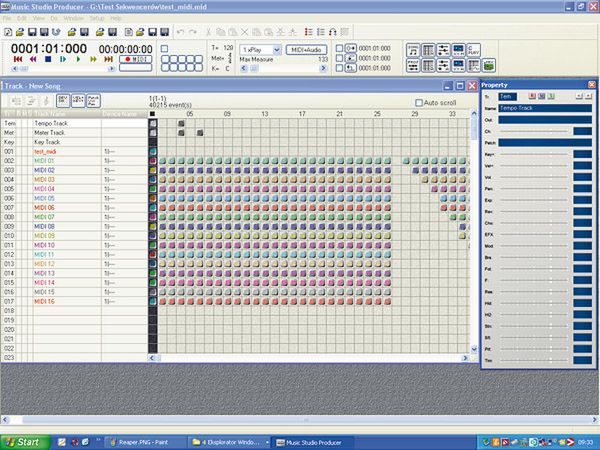The width and height of the screenshot is (600, 450).
Task: Click the track view vertical scroll down arrow
Action: click(474, 349)
